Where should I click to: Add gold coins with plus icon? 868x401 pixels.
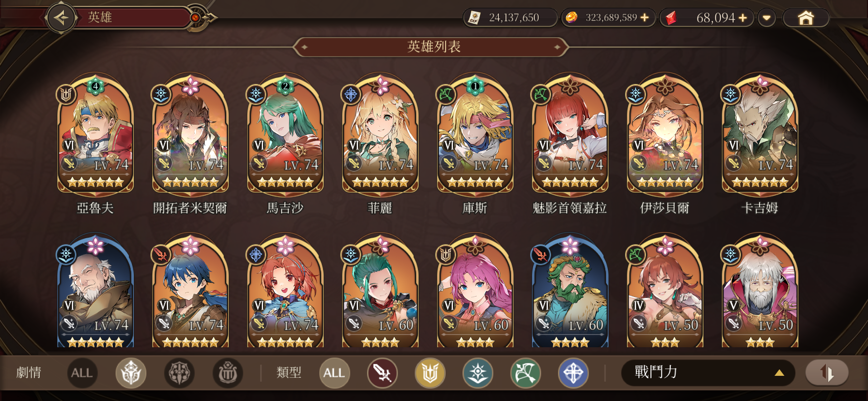[644, 17]
